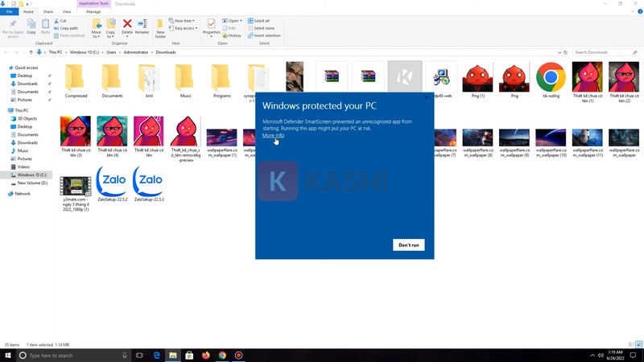Select Windows 10 (C:) in navigation pane

click(x=31, y=175)
